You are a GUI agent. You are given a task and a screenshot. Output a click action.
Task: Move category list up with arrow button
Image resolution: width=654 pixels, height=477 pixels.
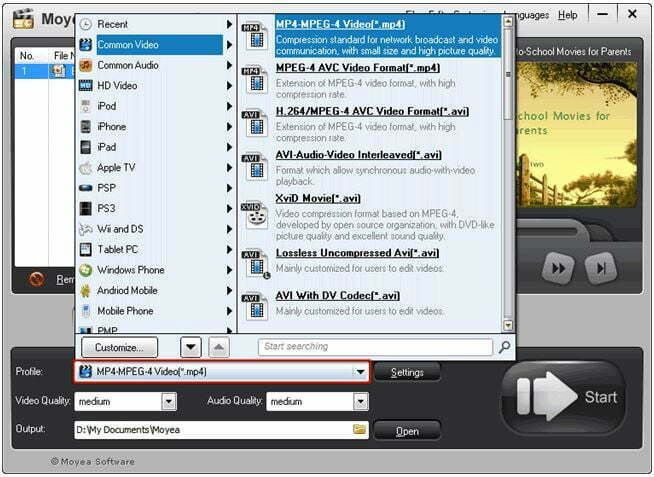[x=219, y=347]
